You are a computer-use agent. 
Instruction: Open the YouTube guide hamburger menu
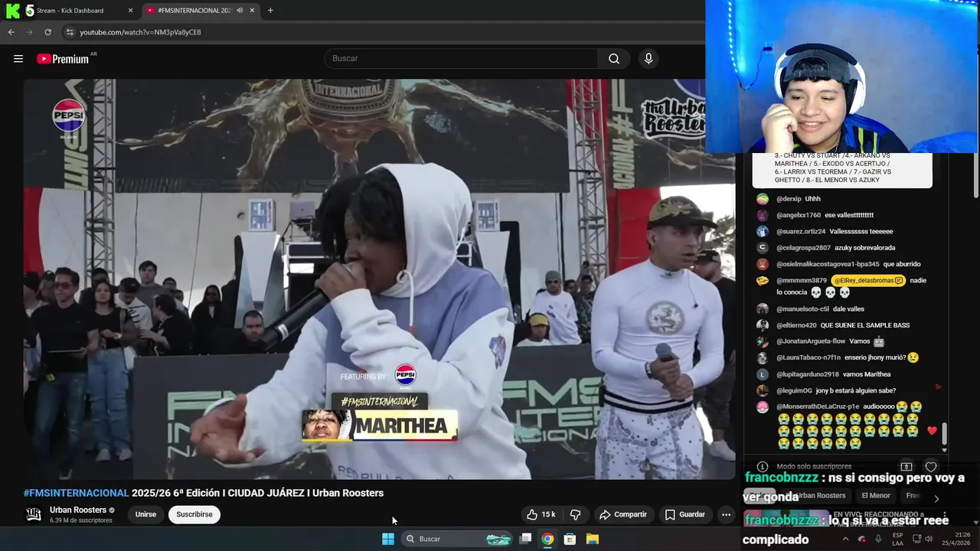coord(18,59)
